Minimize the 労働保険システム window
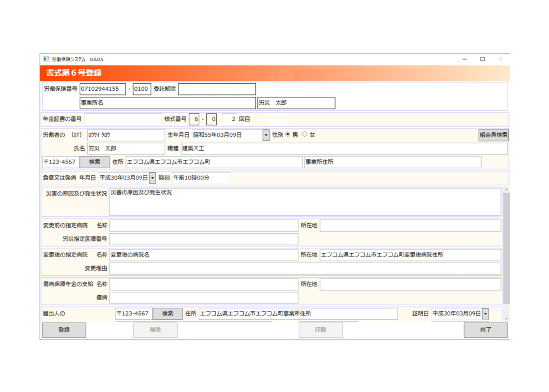The height and width of the screenshot is (392, 549). click(x=465, y=59)
